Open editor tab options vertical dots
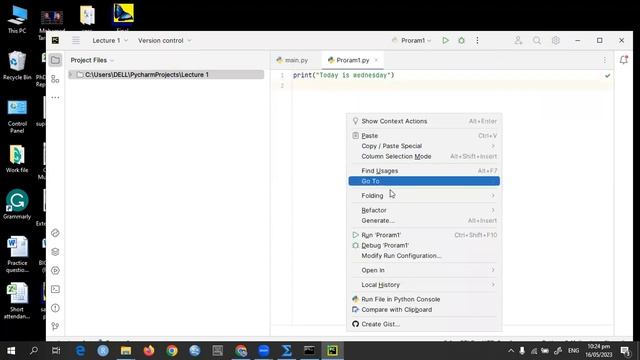This screenshot has height=360, width=640. point(604,60)
